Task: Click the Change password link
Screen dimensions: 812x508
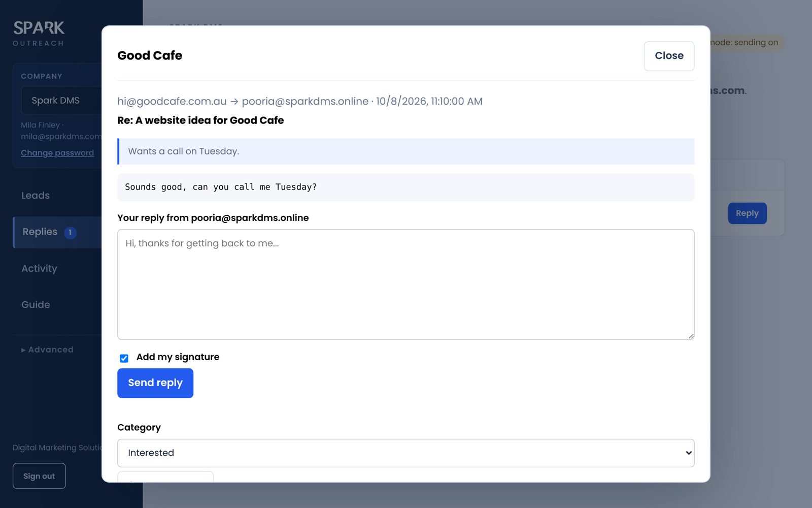Action: pos(57,153)
